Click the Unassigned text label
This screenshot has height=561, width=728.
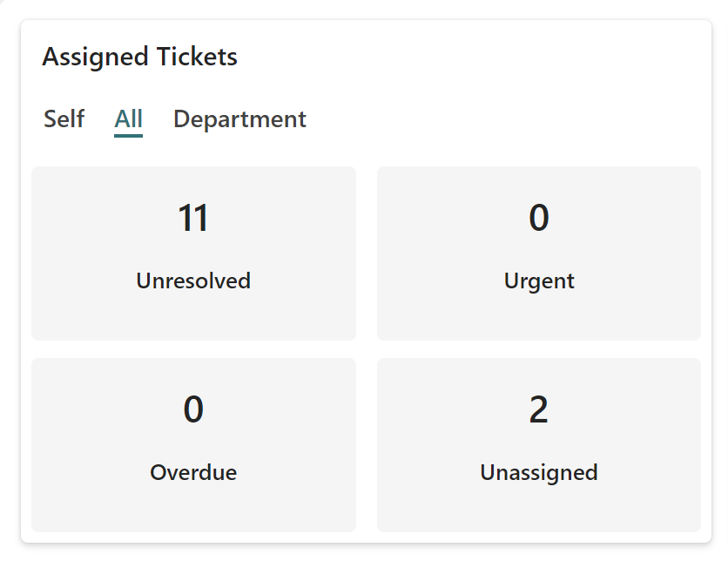538,473
